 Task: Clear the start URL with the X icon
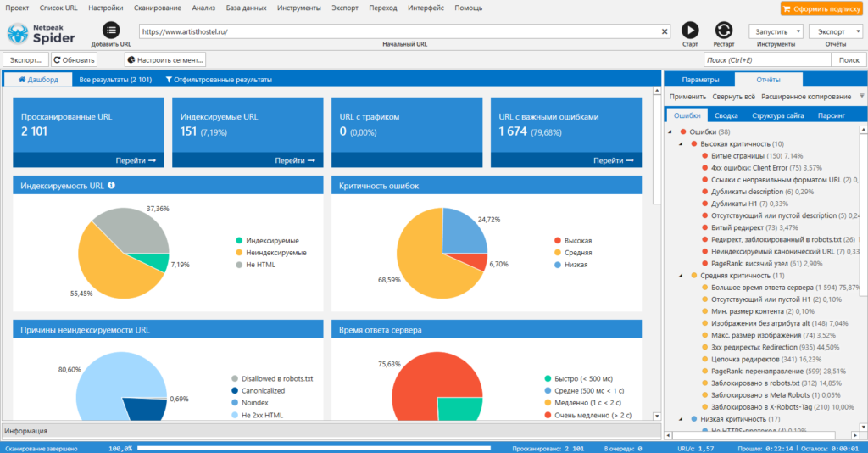665,31
